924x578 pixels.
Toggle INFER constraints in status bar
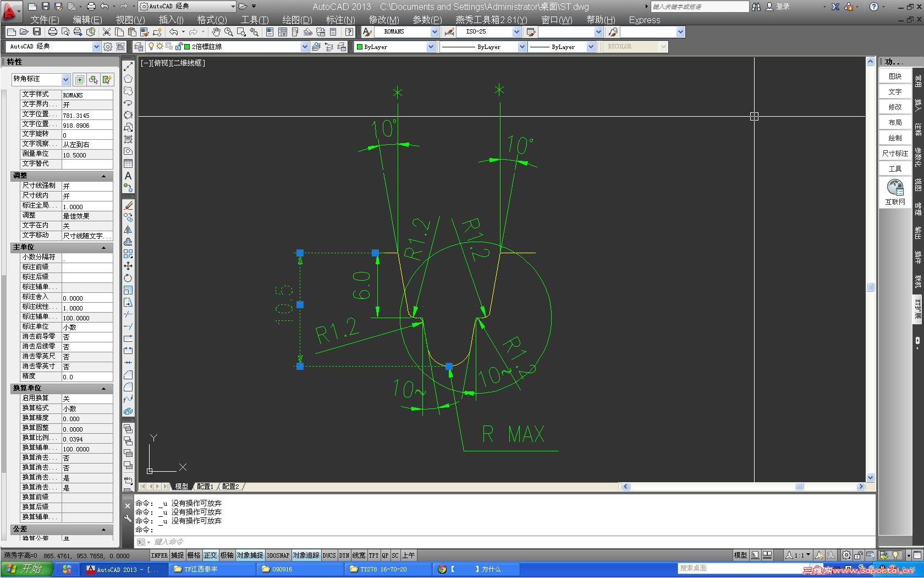coord(159,555)
